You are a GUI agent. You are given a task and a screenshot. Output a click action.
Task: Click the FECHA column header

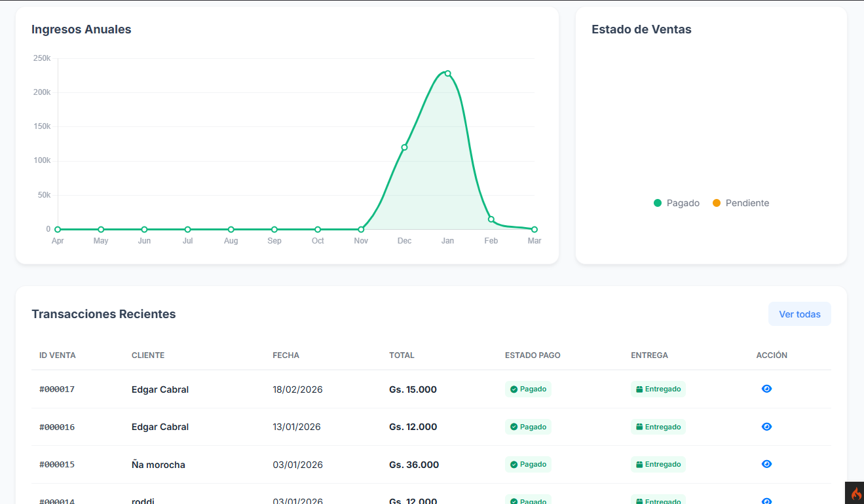[x=286, y=355]
